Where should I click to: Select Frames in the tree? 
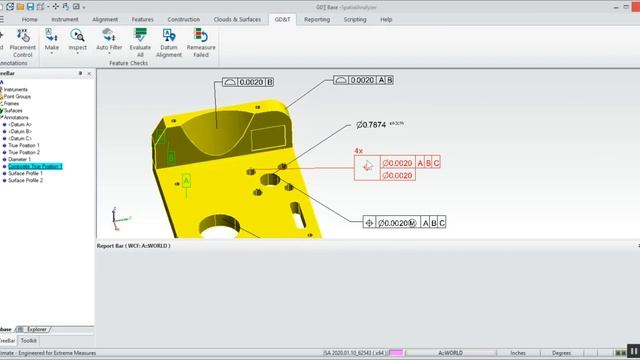tap(11, 103)
